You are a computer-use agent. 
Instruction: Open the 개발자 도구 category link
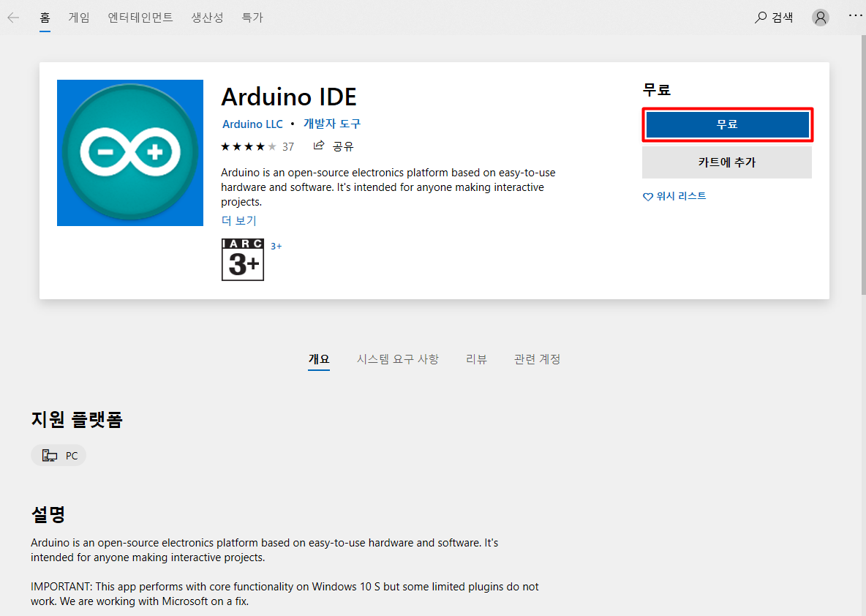[x=332, y=124]
